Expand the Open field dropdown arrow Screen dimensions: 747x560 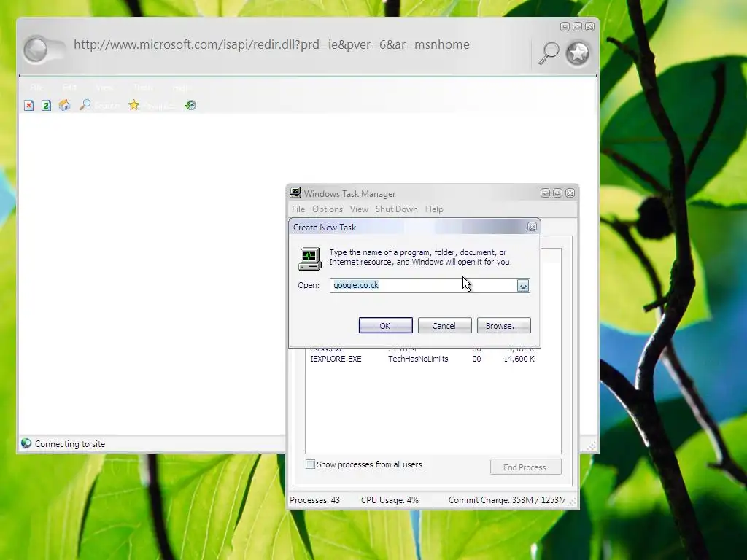tap(523, 286)
